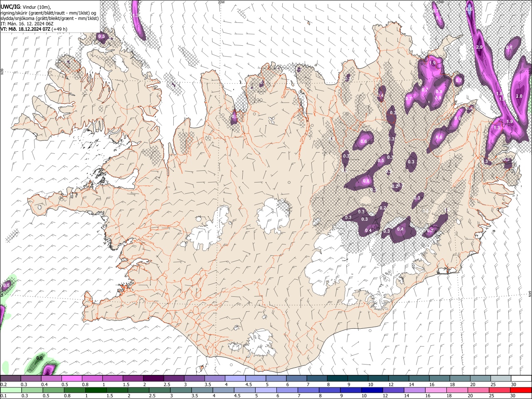Click the dark teal 9 snow legend swatch
The image size is (532, 399).
tap(357, 379)
